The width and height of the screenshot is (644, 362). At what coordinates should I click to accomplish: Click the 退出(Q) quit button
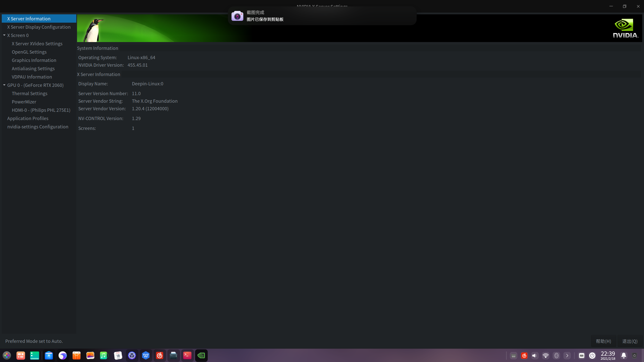click(x=630, y=341)
